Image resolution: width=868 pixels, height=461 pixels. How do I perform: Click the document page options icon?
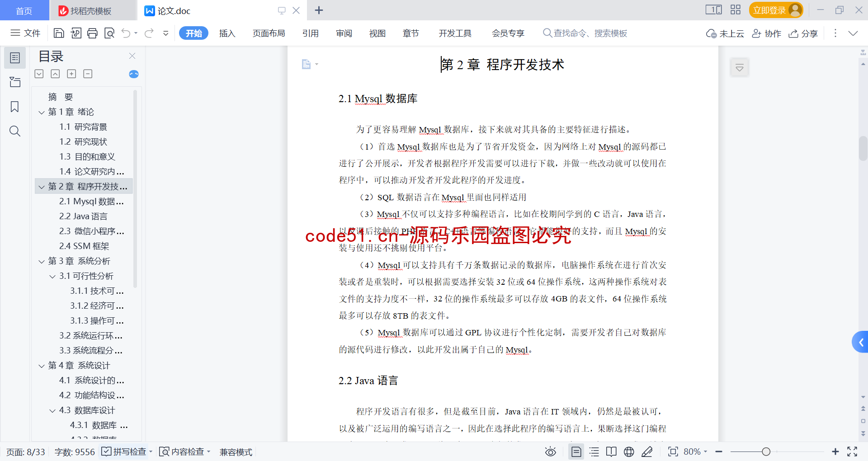pyautogui.click(x=307, y=64)
